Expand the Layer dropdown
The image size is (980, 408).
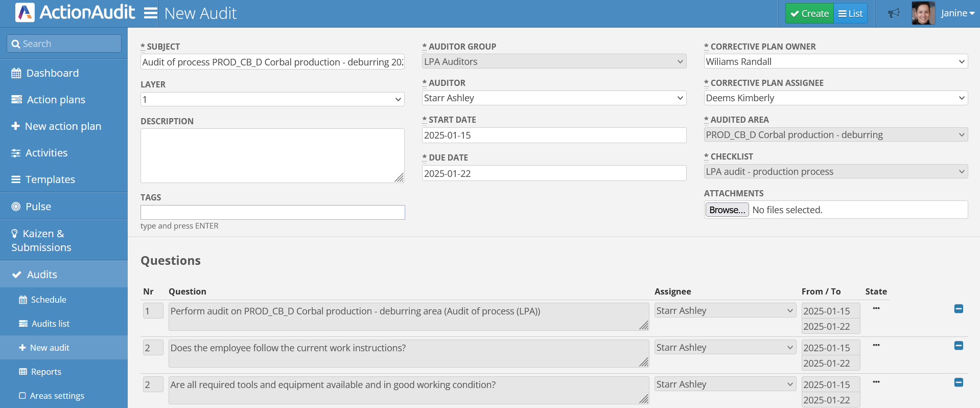272,99
